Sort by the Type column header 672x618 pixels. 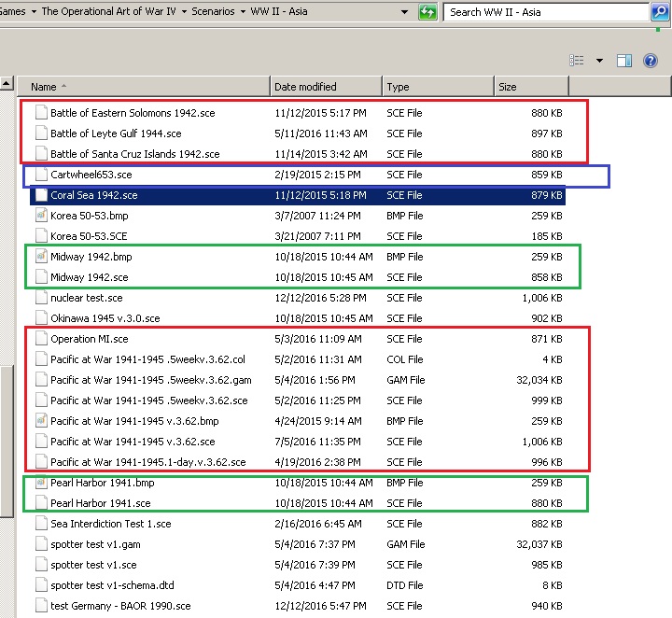tap(438, 87)
